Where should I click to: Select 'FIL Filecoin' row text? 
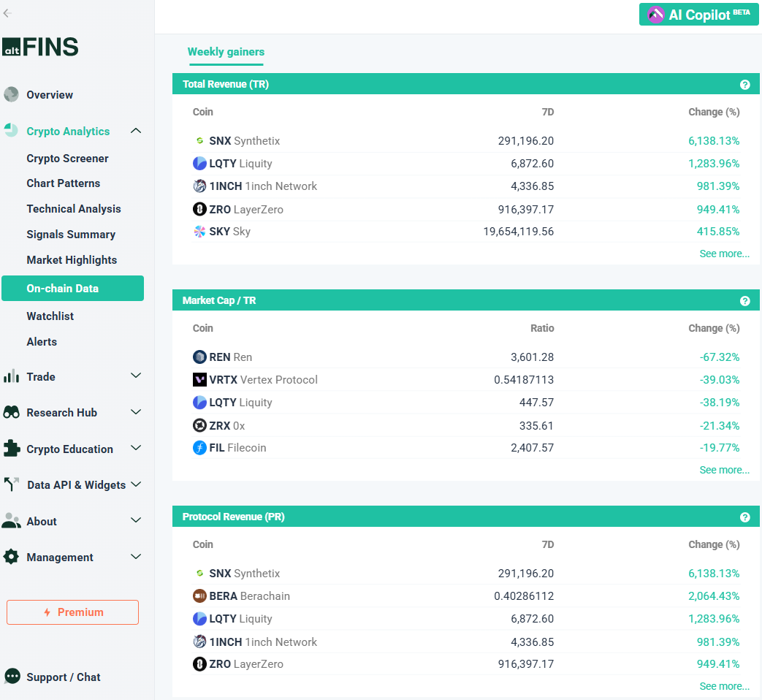[237, 448]
